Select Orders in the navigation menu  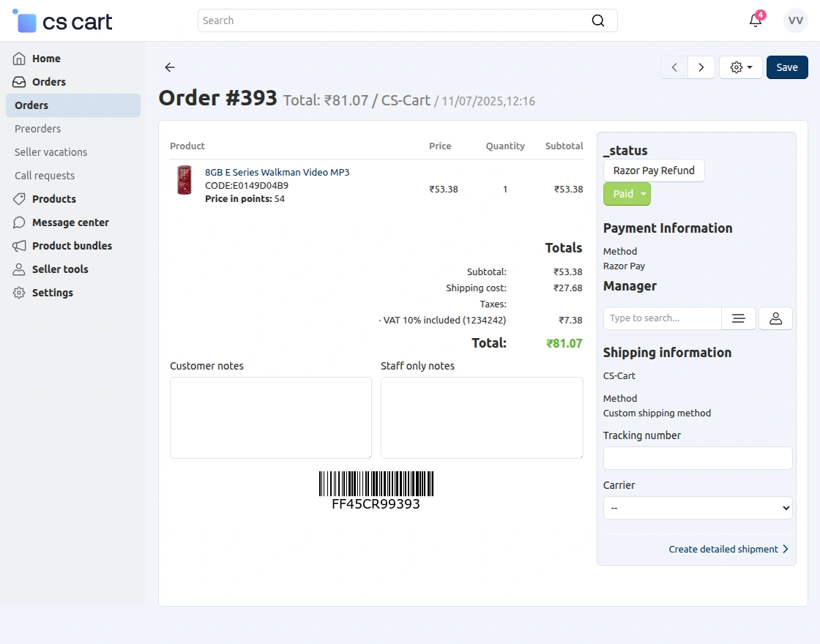pyautogui.click(x=31, y=105)
